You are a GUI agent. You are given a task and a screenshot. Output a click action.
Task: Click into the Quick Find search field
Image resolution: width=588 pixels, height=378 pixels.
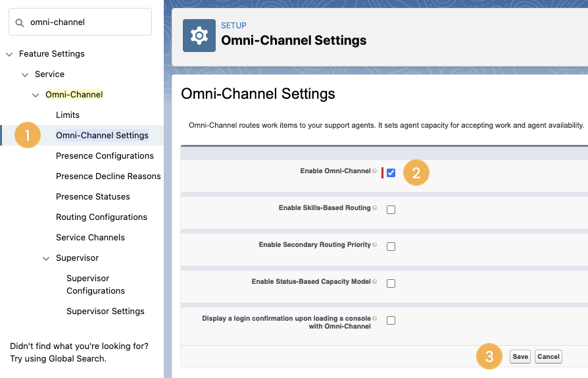click(x=80, y=22)
